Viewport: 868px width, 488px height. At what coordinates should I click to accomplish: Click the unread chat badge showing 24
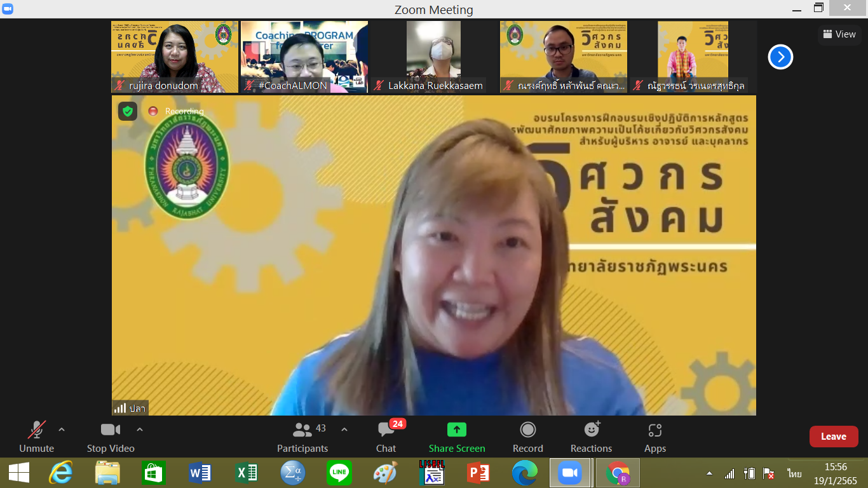tap(398, 424)
